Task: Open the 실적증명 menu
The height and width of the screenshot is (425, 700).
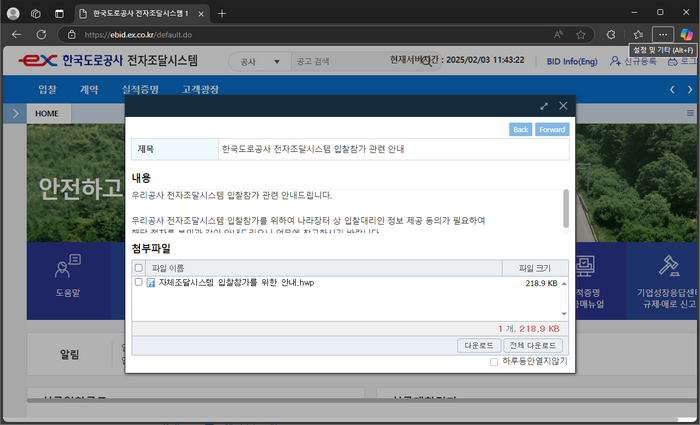Action: (x=140, y=89)
